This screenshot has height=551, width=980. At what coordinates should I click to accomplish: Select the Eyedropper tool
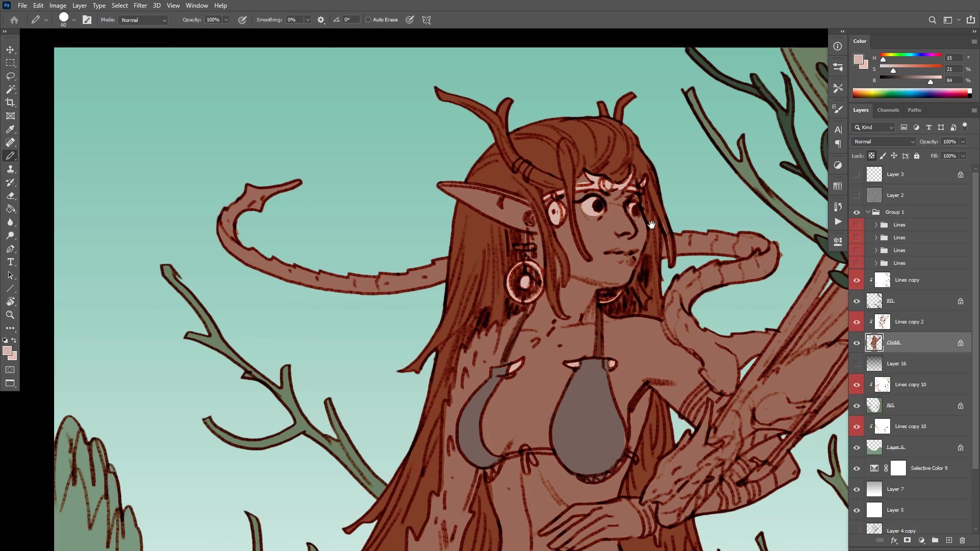pos(10,129)
